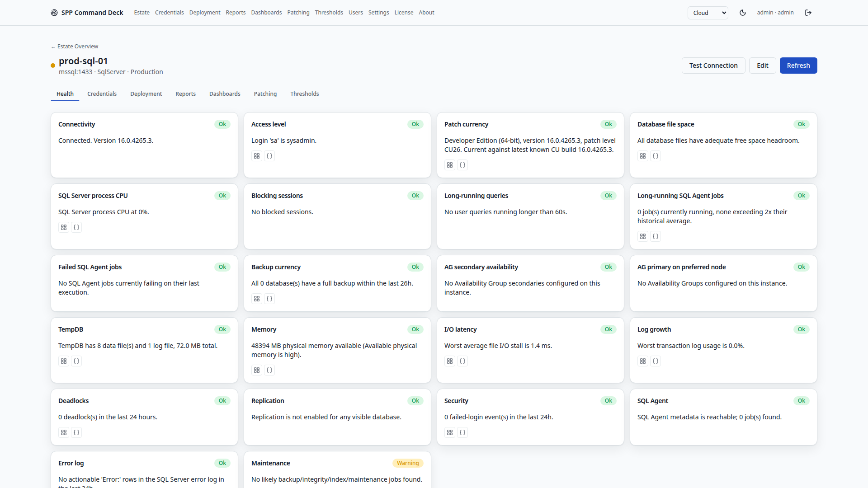This screenshot has width=868, height=488.
Task: Open Deployment in the top navigation
Action: (205, 13)
